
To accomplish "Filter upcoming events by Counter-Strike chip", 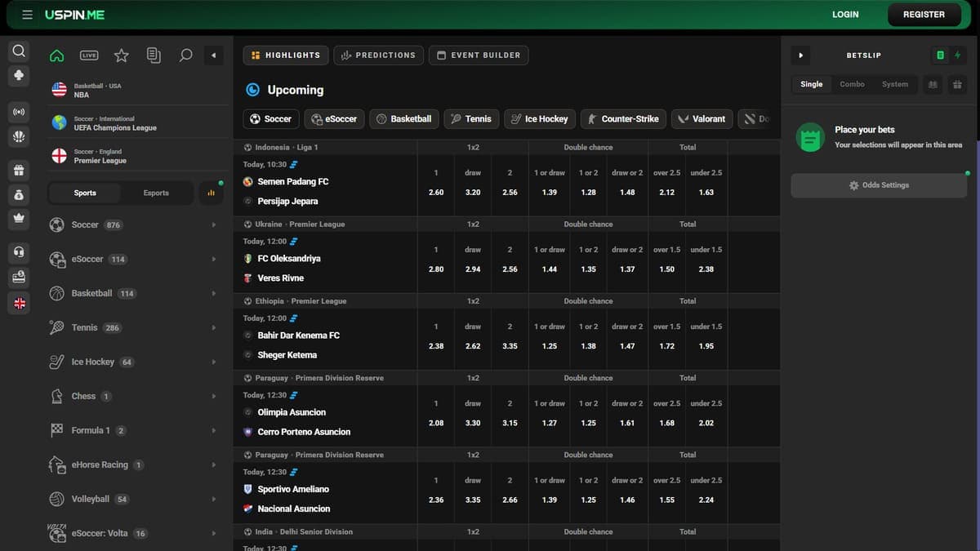I will coord(623,119).
